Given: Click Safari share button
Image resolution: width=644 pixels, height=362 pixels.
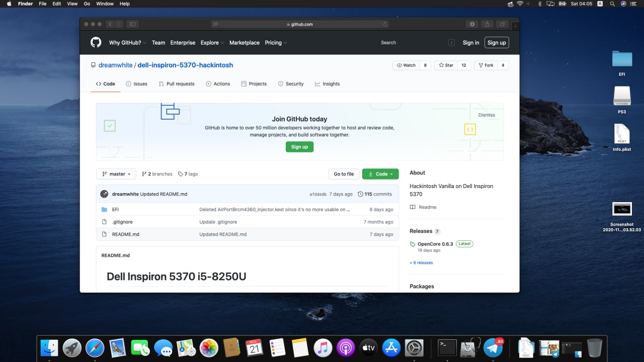Looking at the screenshot, I should 487,24.
